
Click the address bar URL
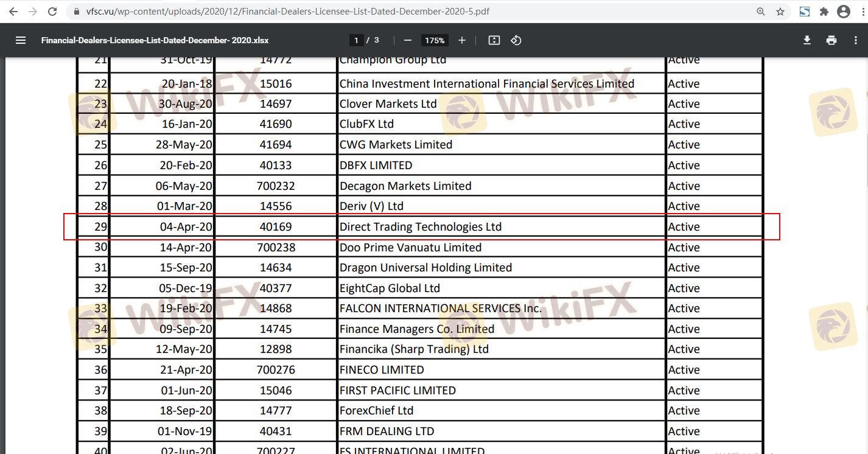pos(286,12)
